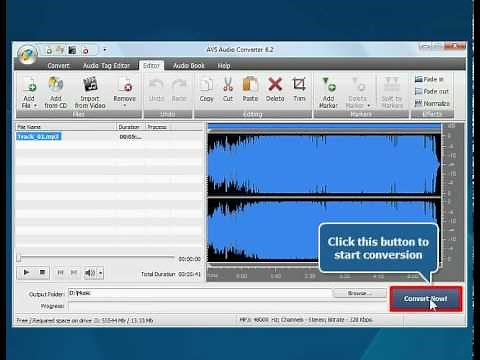
Task: Open the Convert tab
Action: (x=59, y=66)
